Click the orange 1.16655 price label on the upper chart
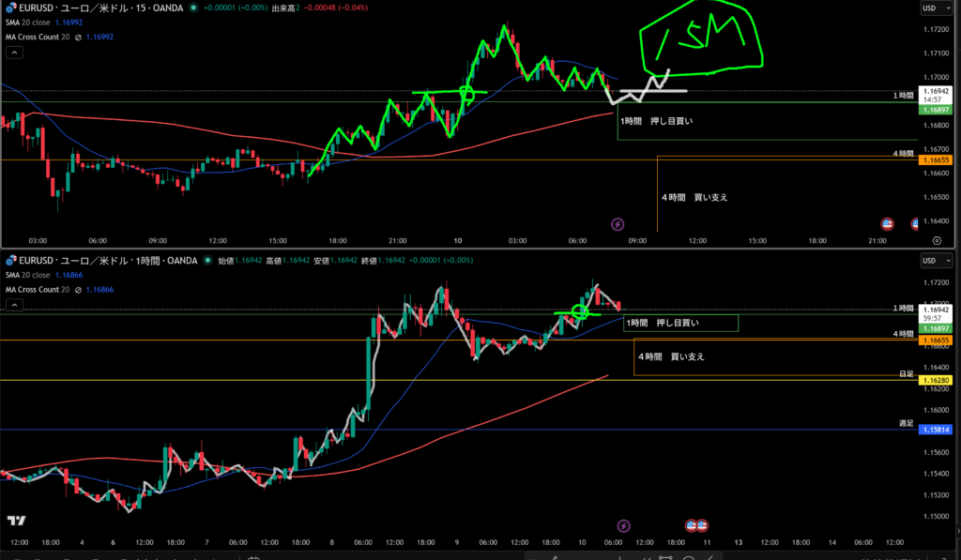This screenshot has width=961, height=560. (936, 160)
